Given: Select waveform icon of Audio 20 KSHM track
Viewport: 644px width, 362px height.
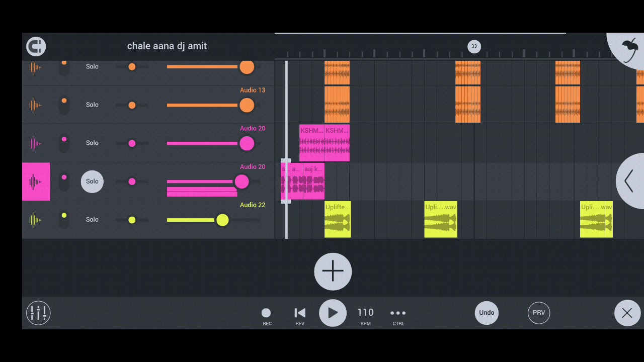Looking at the screenshot, I should pos(35,143).
